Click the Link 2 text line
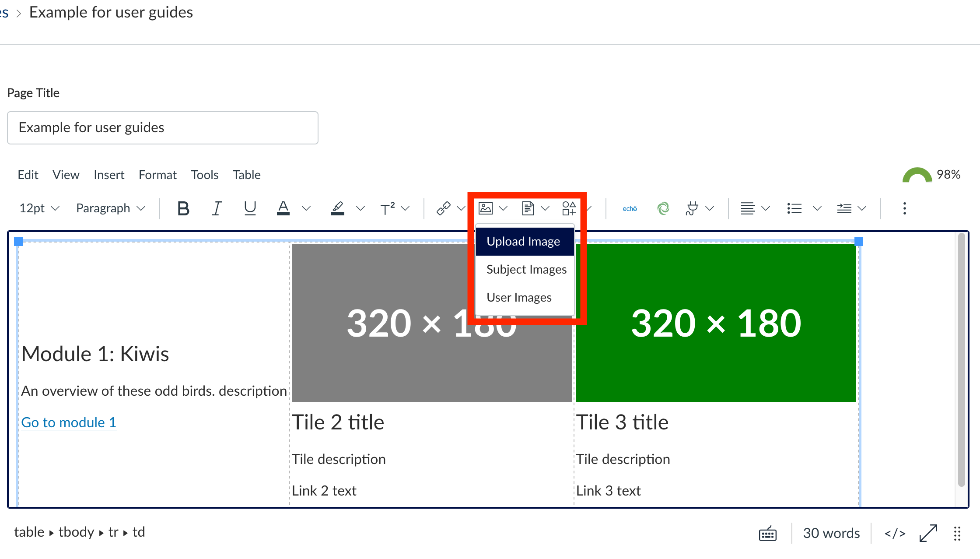 click(x=324, y=491)
